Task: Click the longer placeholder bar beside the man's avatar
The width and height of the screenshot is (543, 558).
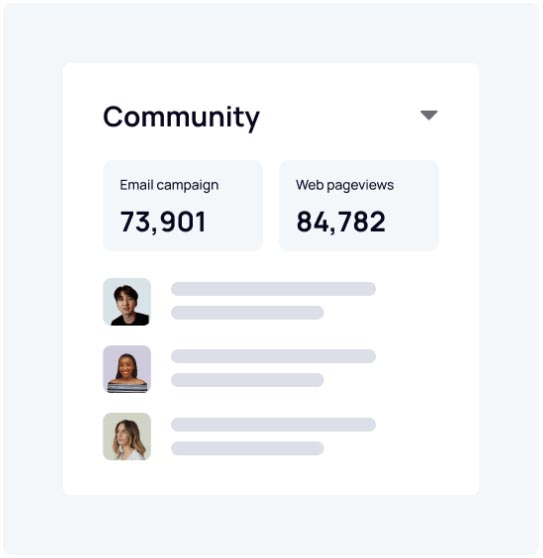Action: (273, 289)
